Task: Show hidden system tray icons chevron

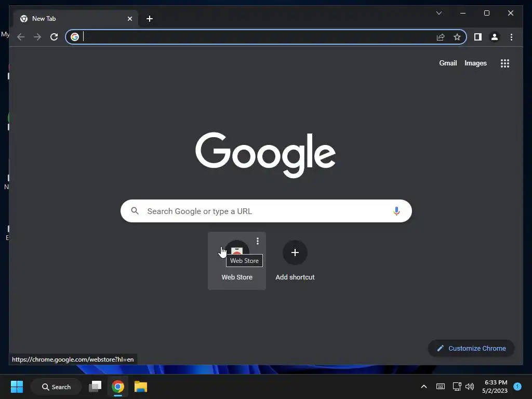Action: (424, 387)
